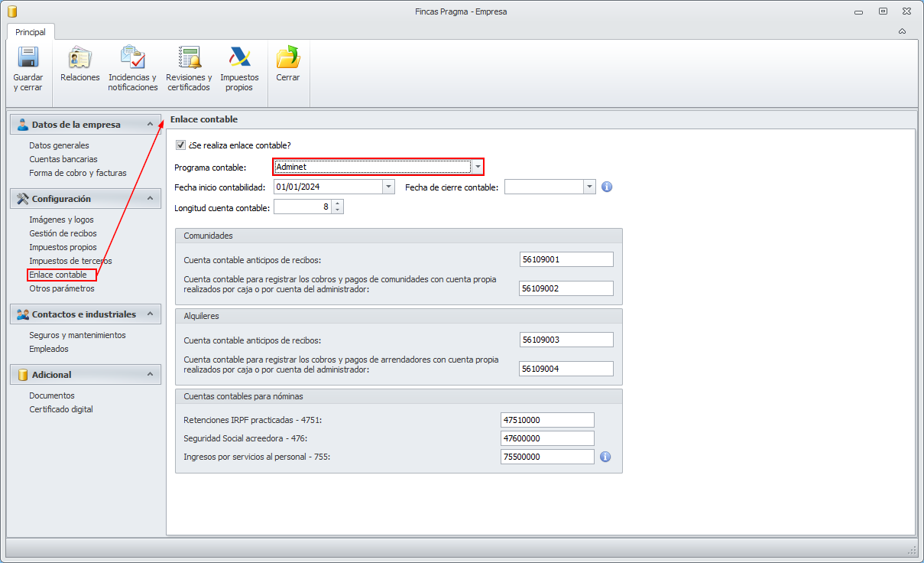Open Cuentas bancarias

point(63,159)
